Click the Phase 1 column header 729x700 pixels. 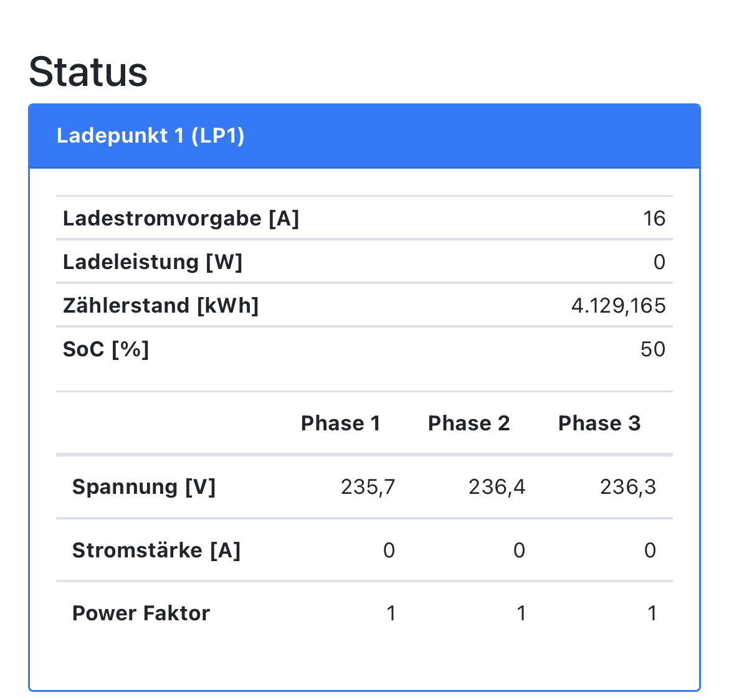coord(340,423)
